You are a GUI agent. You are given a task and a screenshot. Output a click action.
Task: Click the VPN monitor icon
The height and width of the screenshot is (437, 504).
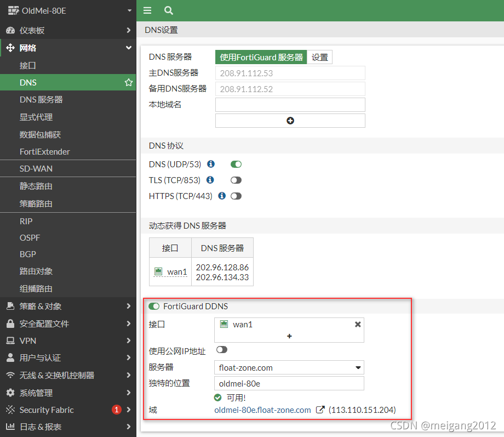[10, 340]
